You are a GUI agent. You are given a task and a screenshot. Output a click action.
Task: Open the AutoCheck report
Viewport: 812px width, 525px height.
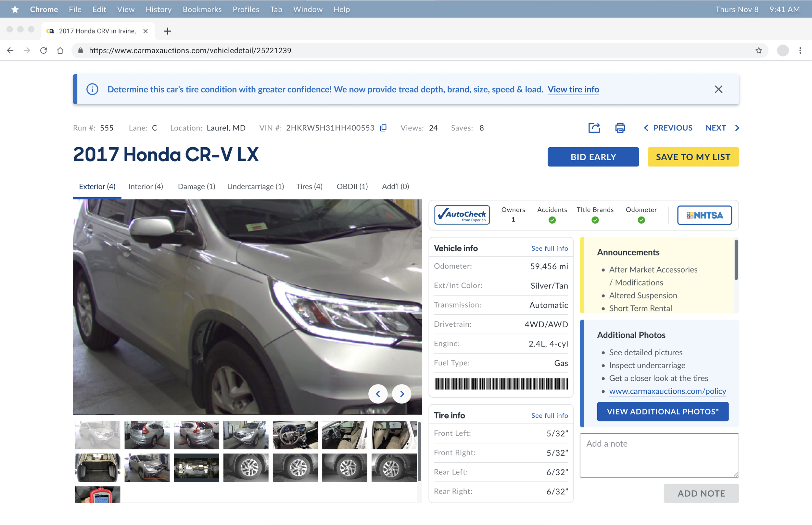[x=462, y=215]
